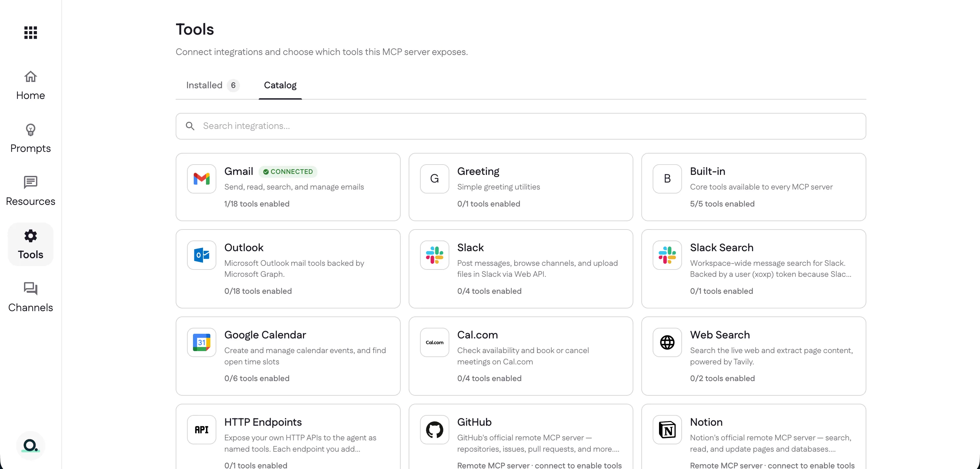Open Resources section in the sidebar
This screenshot has width=980, height=469.
(x=30, y=191)
